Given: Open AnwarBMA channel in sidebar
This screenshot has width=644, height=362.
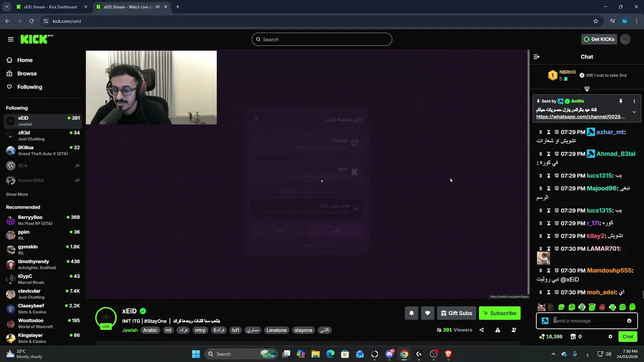Looking at the screenshot, I should (x=43, y=180).
